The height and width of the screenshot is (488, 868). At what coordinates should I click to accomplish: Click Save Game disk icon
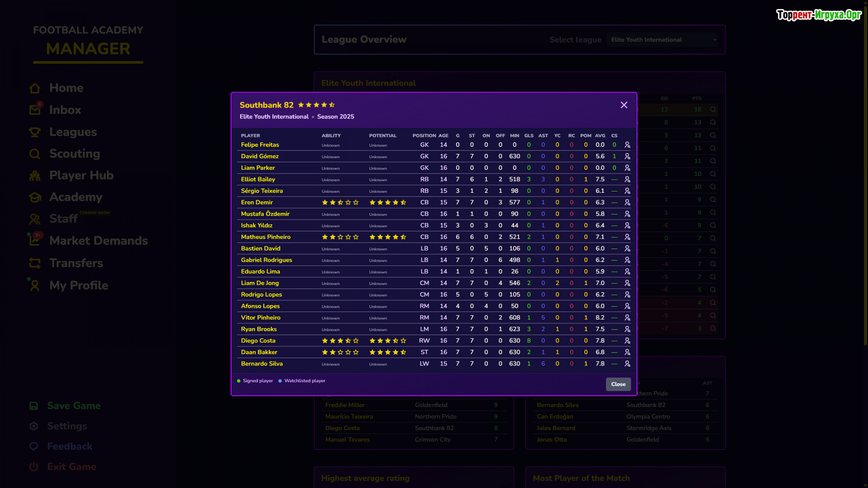[x=34, y=406]
